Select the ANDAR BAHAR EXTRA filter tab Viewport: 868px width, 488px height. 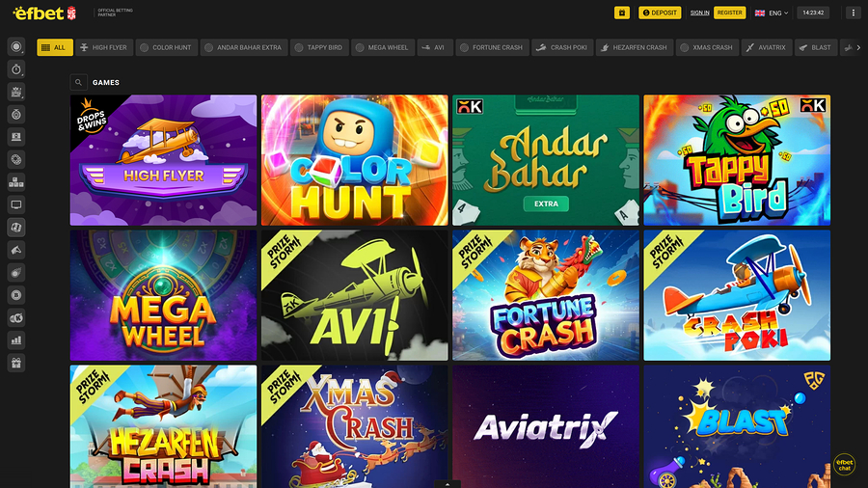[244, 47]
